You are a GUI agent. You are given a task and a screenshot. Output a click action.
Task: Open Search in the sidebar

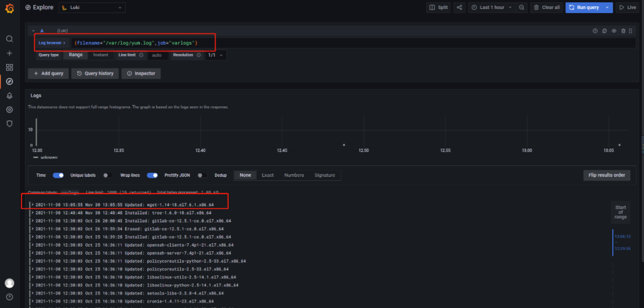tap(10, 39)
